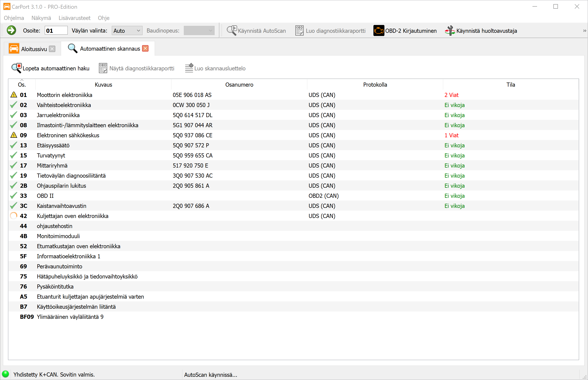
Task: Start the huoltoavustaja service assistant icon
Action: pyautogui.click(x=450, y=31)
